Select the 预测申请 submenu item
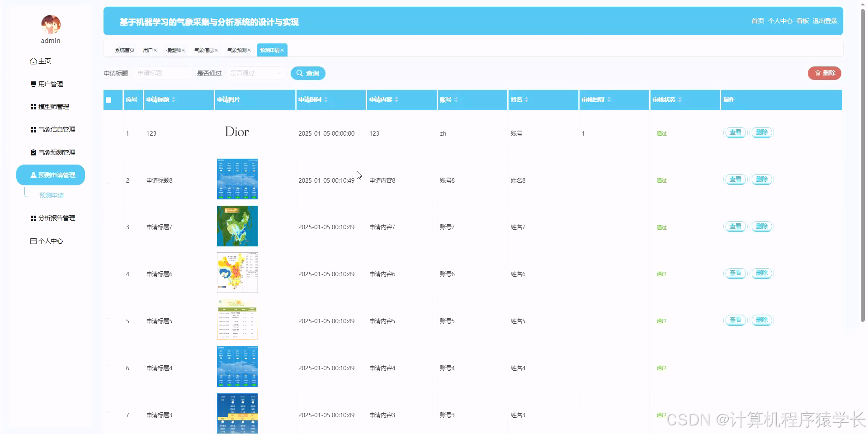868x434 pixels. click(x=52, y=195)
